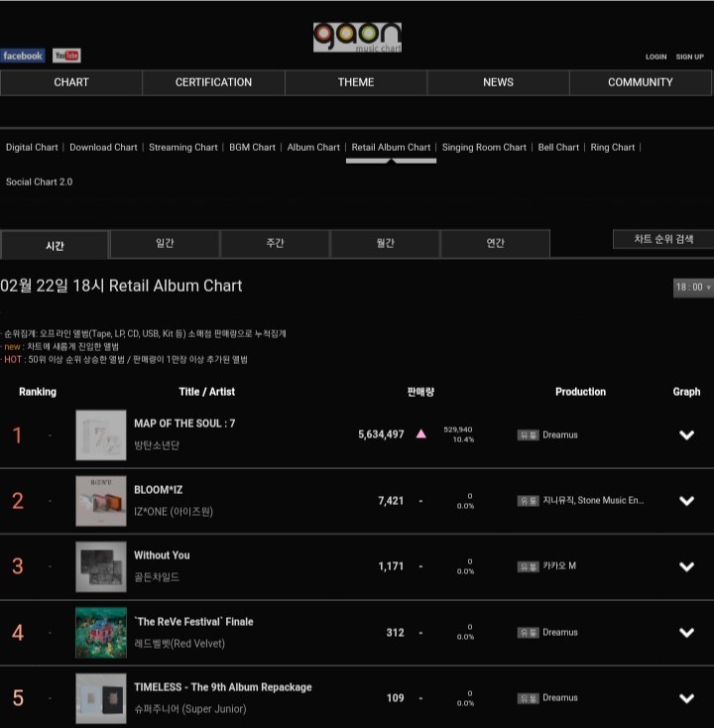Select the 주간 weekly tab

point(275,243)
